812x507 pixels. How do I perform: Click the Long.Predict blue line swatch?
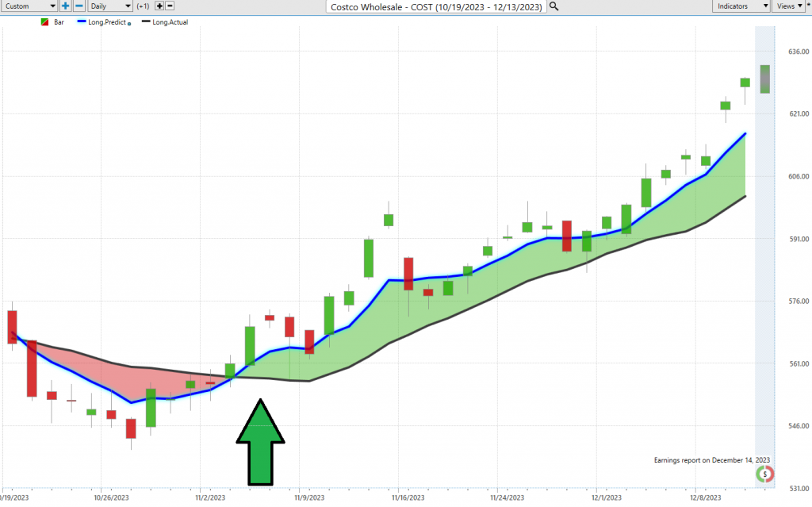(82, 21)
